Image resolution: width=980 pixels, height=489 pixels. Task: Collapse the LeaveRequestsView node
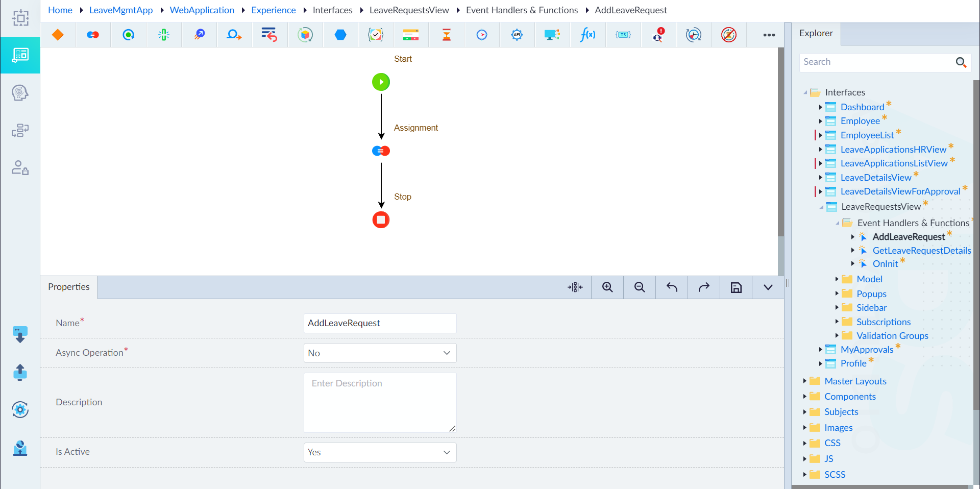[x=821, y=207]
